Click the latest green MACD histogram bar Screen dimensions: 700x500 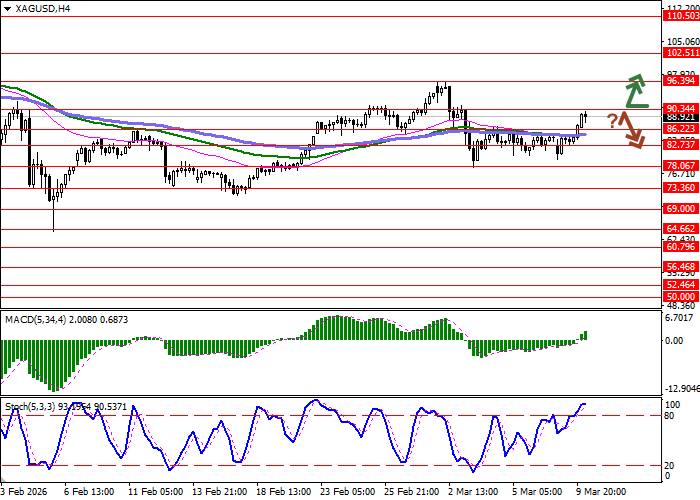[x=585, y=335]
